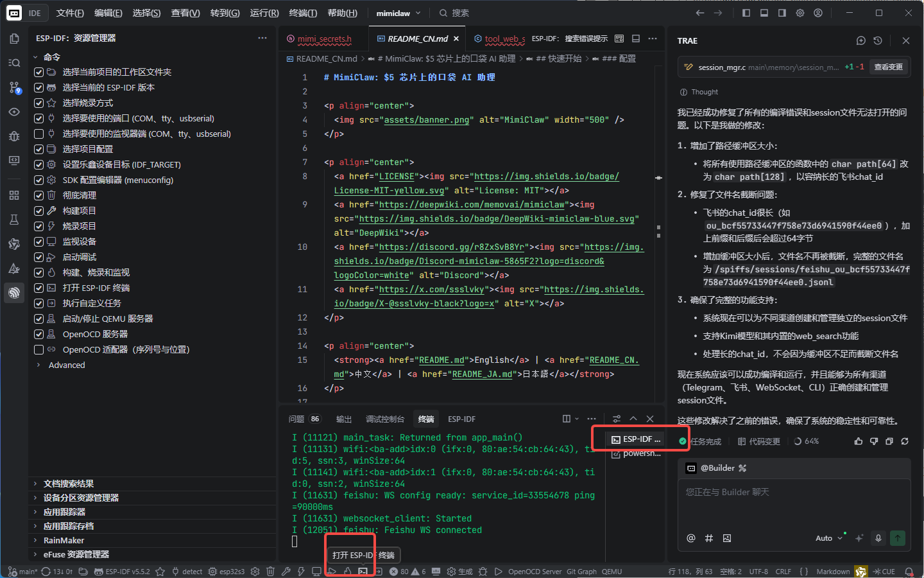Open the 'Auto' model dropdown
The image size is (924, 578).
828,538
